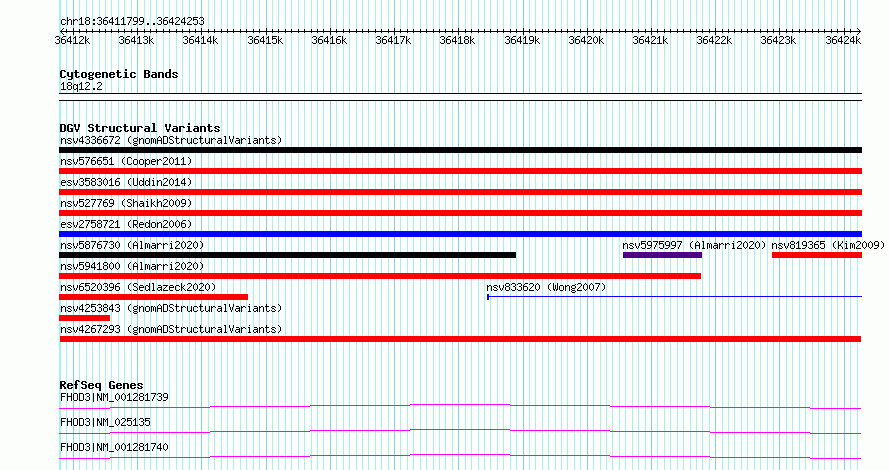Open the nsv819365 (Kim2009) label

point(828,245)
